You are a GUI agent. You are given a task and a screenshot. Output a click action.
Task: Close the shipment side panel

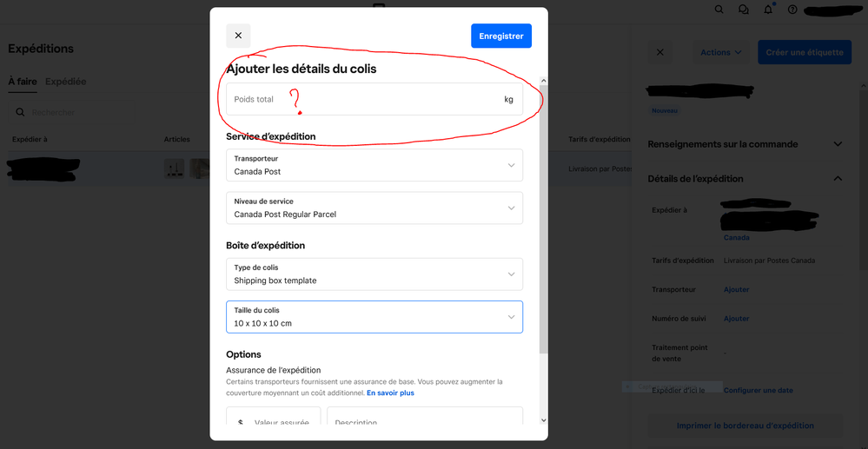click(659, 52)
